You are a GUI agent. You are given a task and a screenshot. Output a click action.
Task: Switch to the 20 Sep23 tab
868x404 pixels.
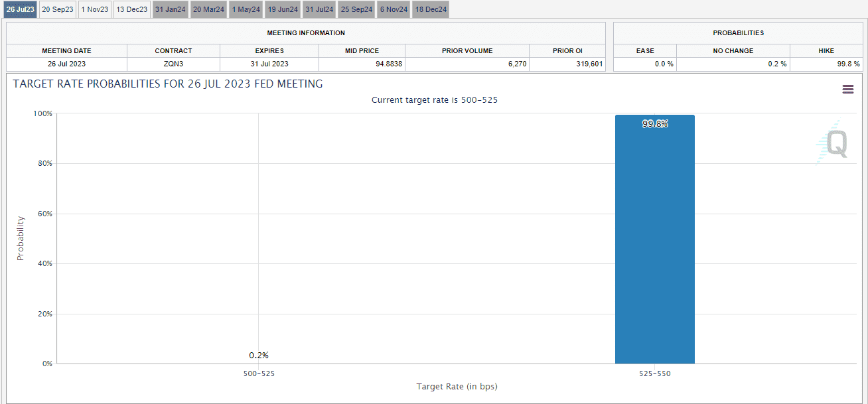click(x=57, y=9)
